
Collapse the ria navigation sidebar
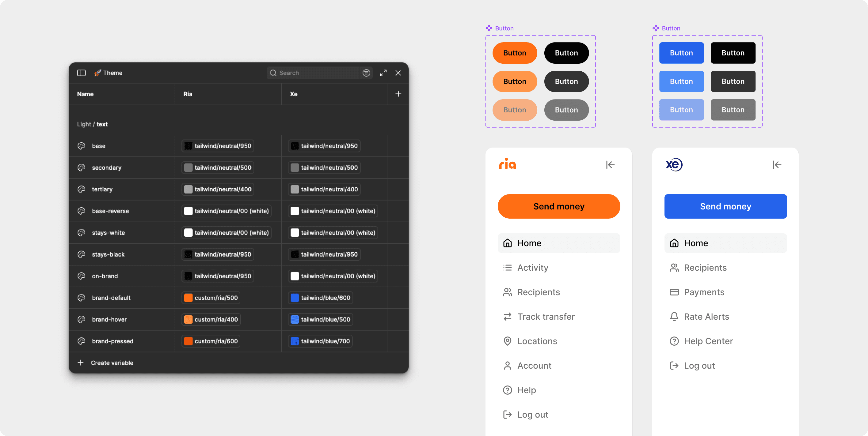coord(610,165)
